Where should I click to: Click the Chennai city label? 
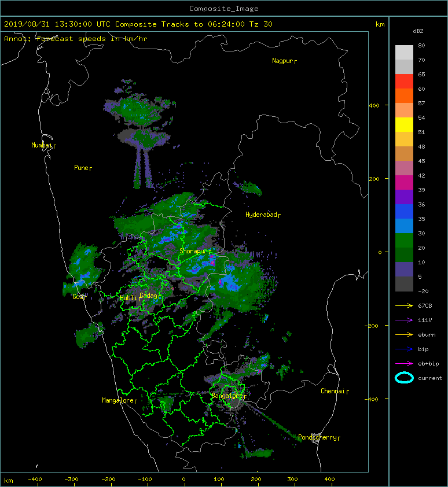pos(335,391)
